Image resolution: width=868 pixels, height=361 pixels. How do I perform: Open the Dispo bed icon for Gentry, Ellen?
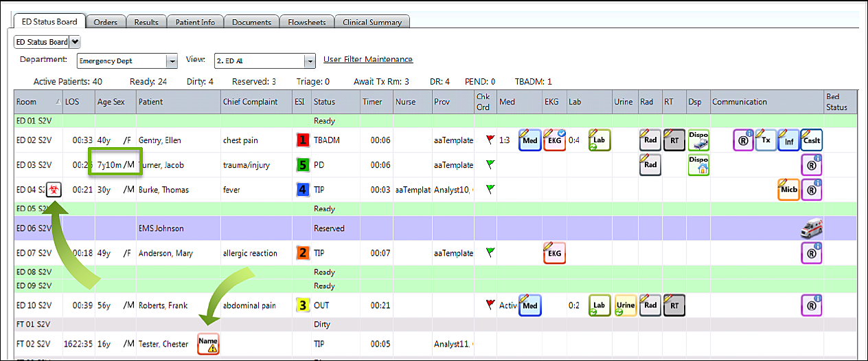pyautogui.click(x=699, y=140)
